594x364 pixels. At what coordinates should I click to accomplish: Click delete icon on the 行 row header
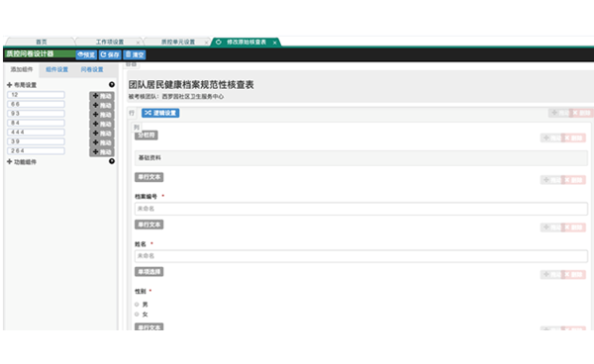582,113
